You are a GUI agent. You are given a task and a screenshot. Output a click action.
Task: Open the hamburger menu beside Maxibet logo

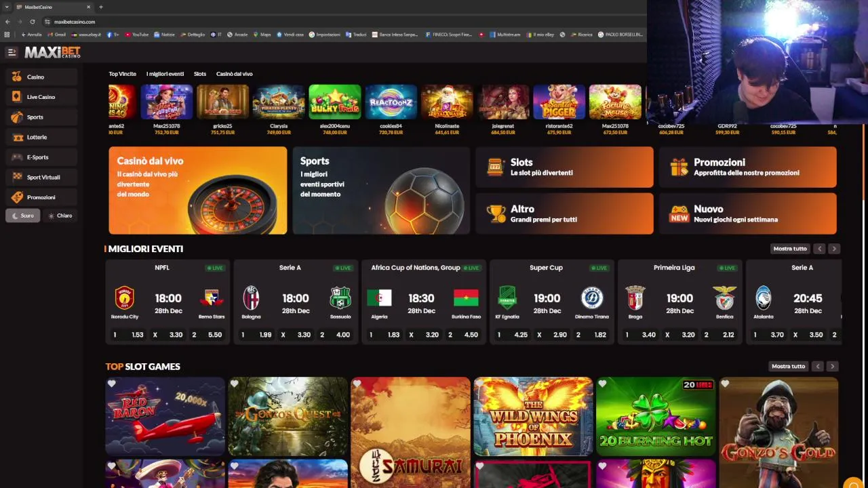(12, 52)
